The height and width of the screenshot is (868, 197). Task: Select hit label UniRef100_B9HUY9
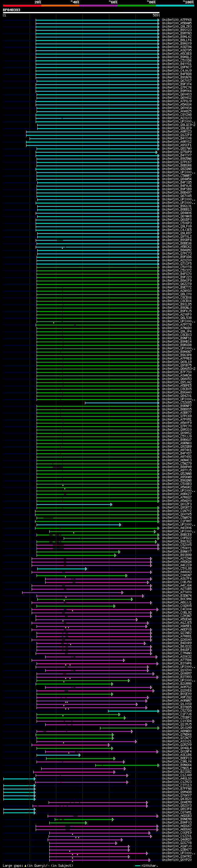[176, 43]
